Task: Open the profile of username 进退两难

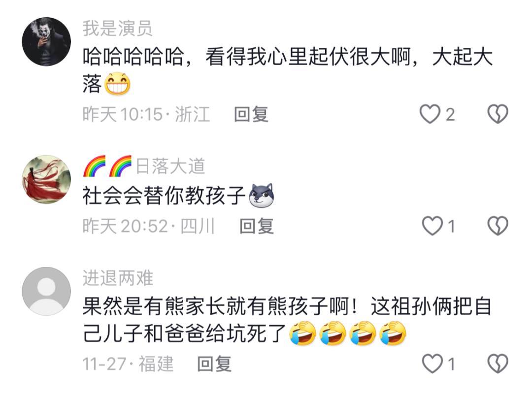Action: click(118, 278)
